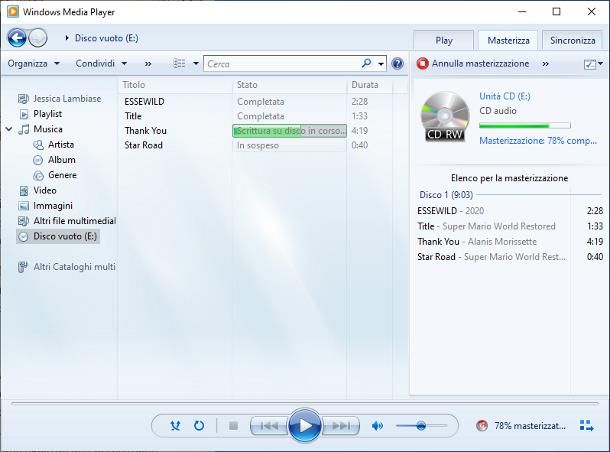Click the greyed Forward navigation button

coord(38,38)
